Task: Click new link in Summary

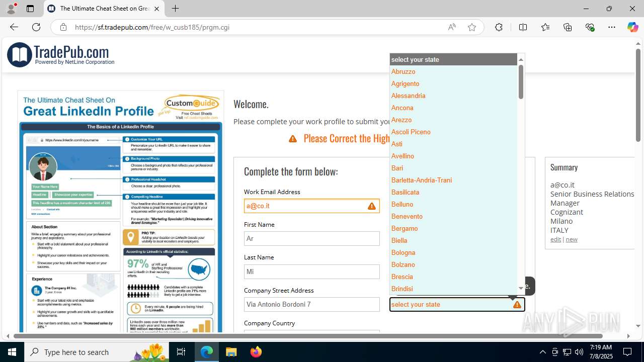Action: tap(572, 239)
